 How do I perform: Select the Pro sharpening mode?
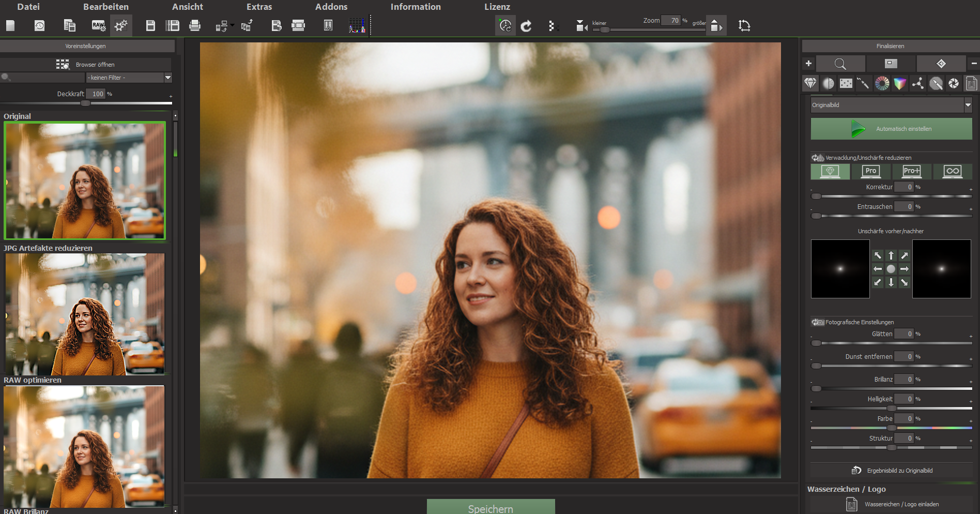(871, 171)
